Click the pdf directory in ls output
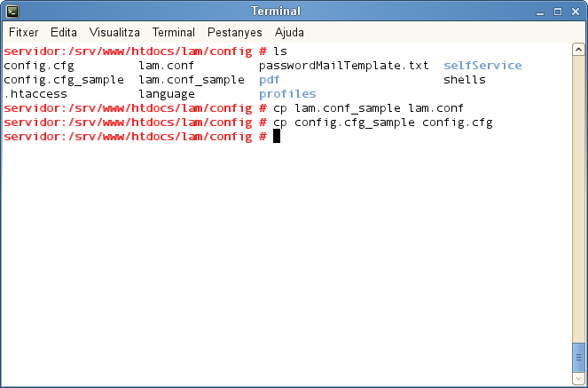The width and height of the screenshot is (588, 388). click(x=270, y=79)
